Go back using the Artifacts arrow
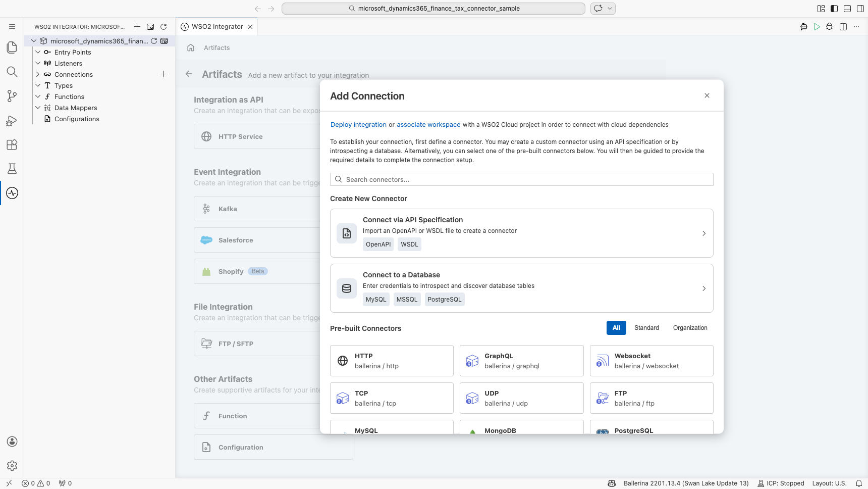Image resolution: width=868 pixels, height=489 pixels. coord(189,74)
